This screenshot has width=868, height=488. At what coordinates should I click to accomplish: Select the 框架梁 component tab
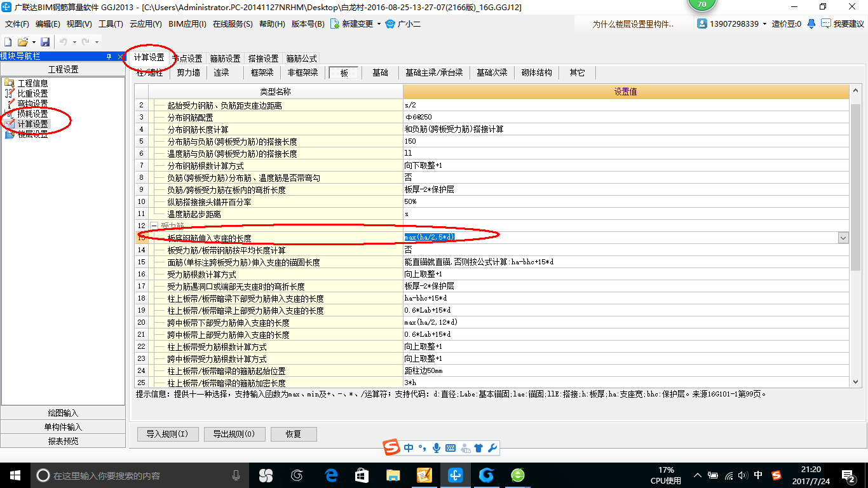(x=262, y=72)
